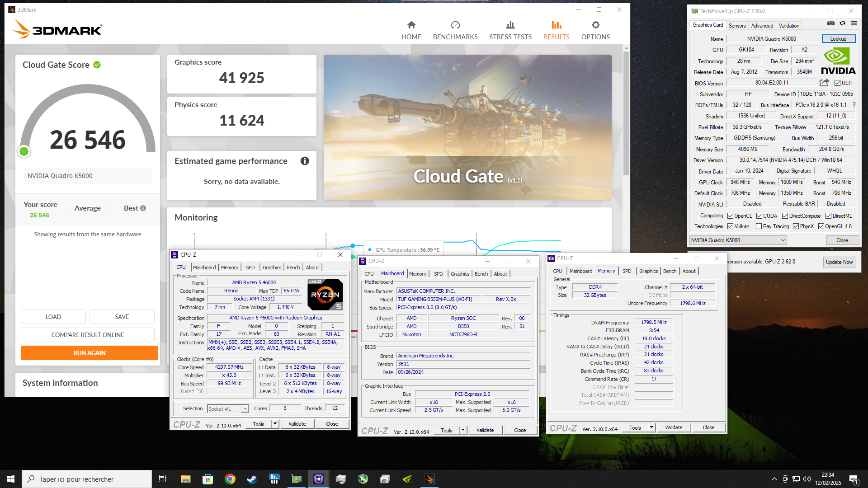Open the 3DMark OPTIONS gear
The width and height of the screenshot is (868, 488).
pos(595,30)
